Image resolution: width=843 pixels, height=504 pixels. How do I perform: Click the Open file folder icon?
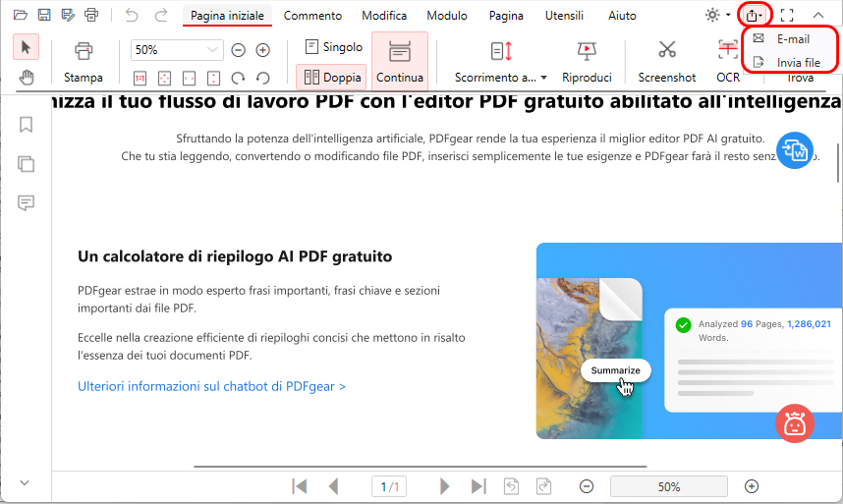click(20, 15)
